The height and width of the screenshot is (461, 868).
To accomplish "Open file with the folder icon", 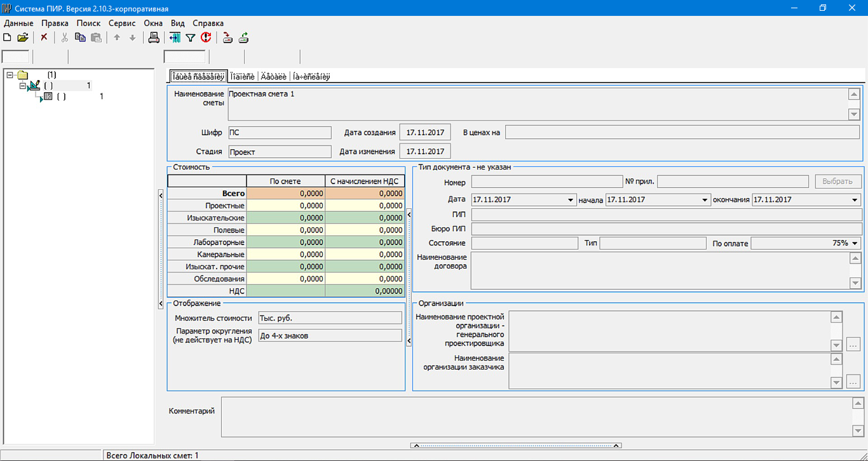I will [x=23, y=37].
